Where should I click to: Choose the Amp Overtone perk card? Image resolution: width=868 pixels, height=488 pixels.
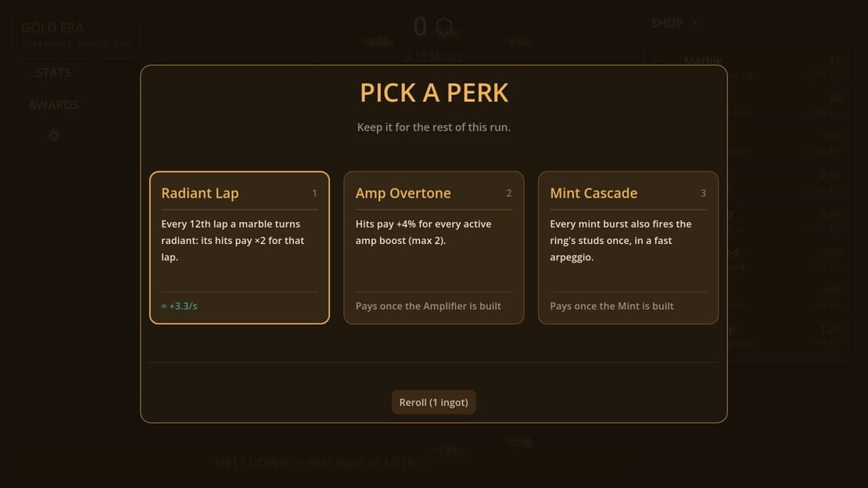pos(433,248)
